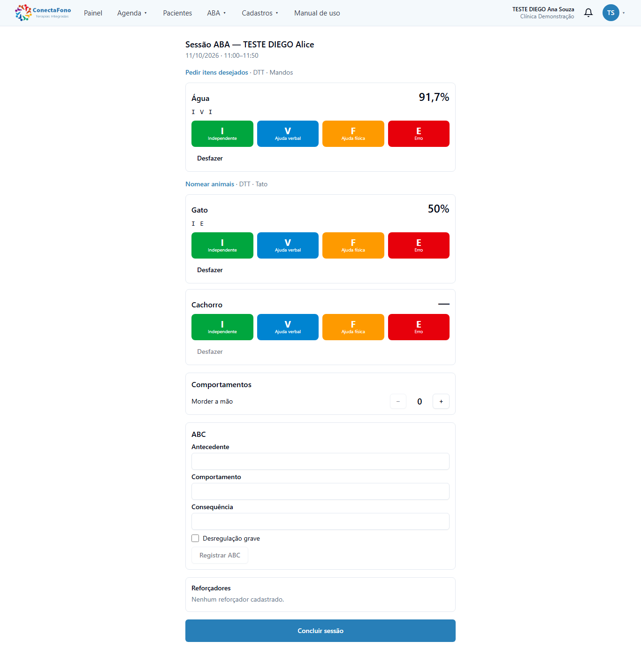The width and height of the screenshot is (641, 672).
Task: Expand the Agenda menu
Action: coord(132,13)
